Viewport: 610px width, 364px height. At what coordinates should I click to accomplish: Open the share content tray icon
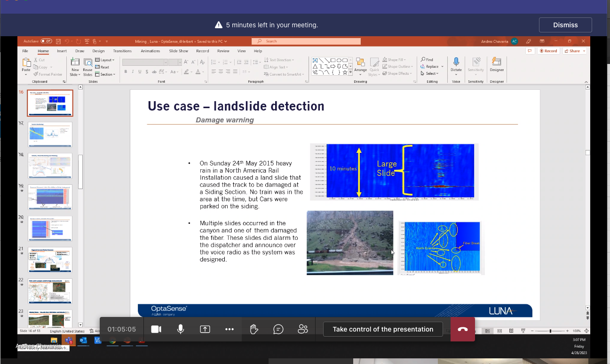[x=205, y=329]
